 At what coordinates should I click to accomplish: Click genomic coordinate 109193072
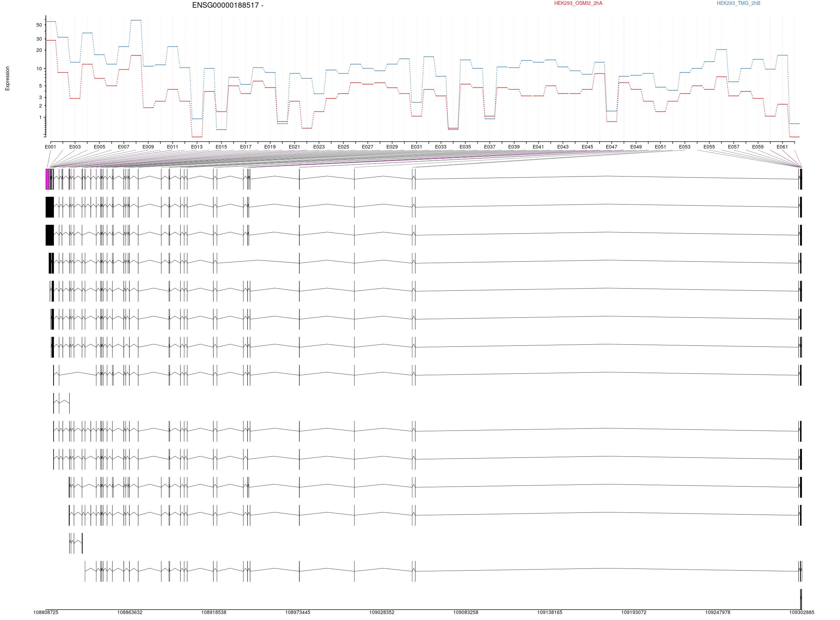coord(634,613)
